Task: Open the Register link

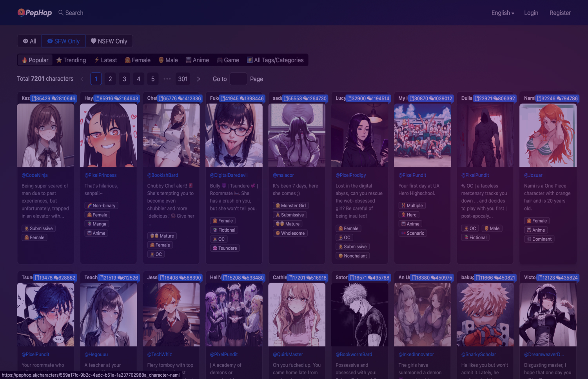Action: [560, 13]
